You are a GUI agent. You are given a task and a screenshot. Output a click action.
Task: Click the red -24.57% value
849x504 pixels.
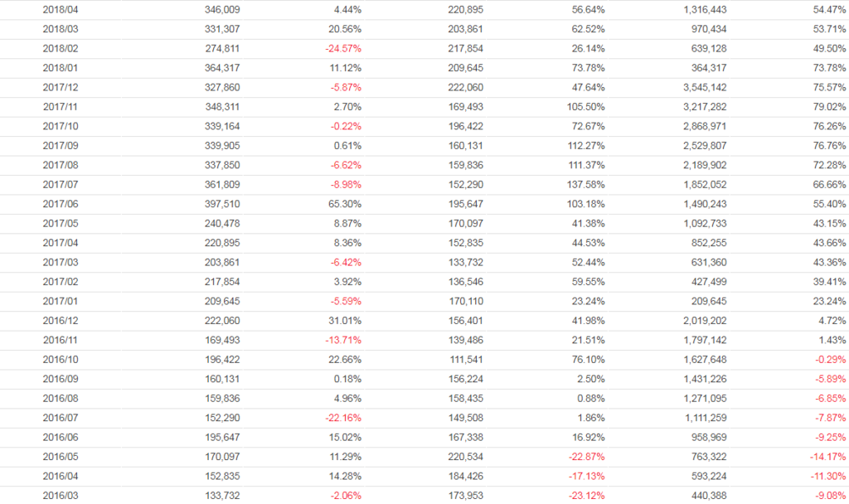tap(343, 48)
